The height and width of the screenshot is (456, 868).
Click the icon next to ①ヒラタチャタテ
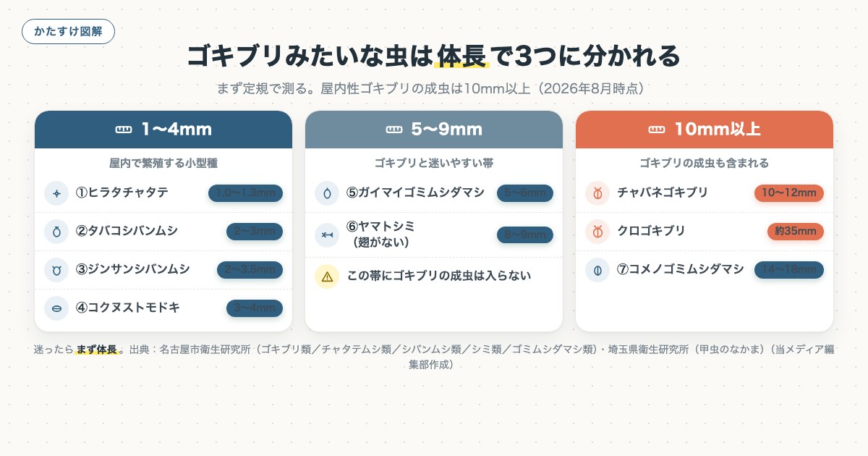coord(56,193)
